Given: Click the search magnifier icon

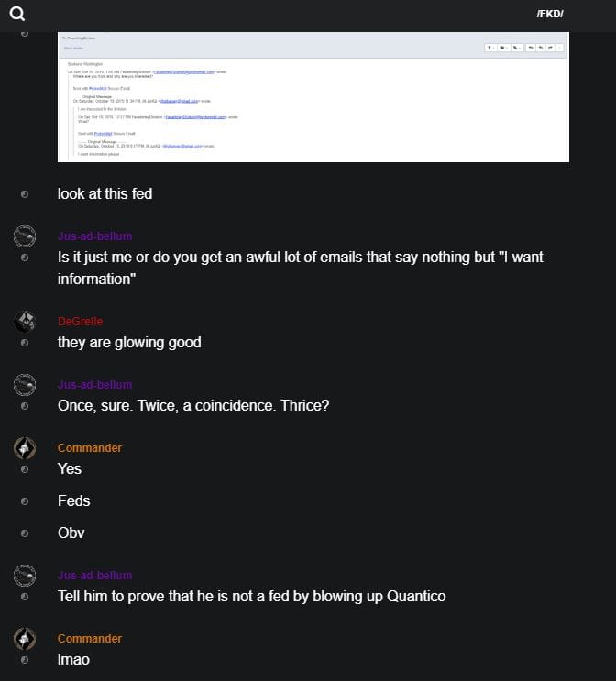Looking at the screenshot, I should (x=16, y=13).
